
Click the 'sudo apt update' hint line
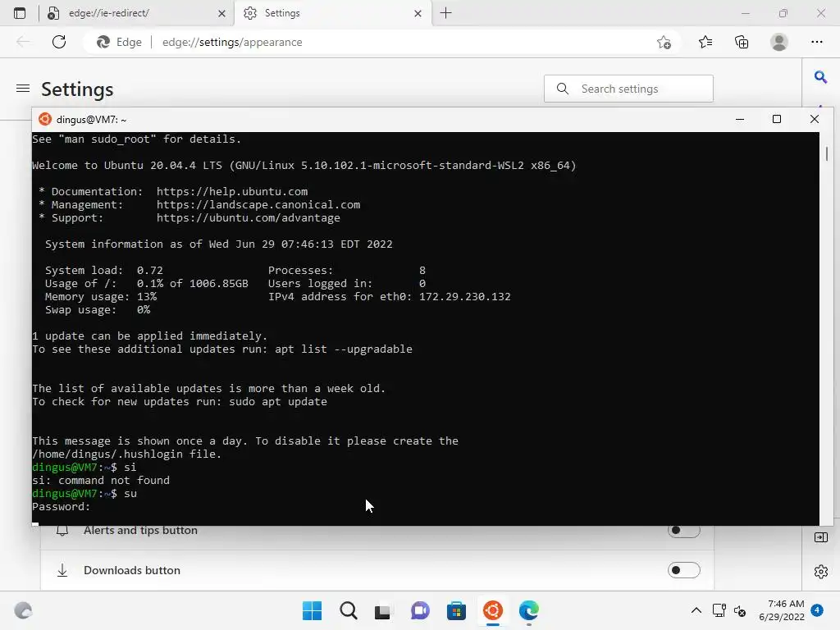click(180, 402)
